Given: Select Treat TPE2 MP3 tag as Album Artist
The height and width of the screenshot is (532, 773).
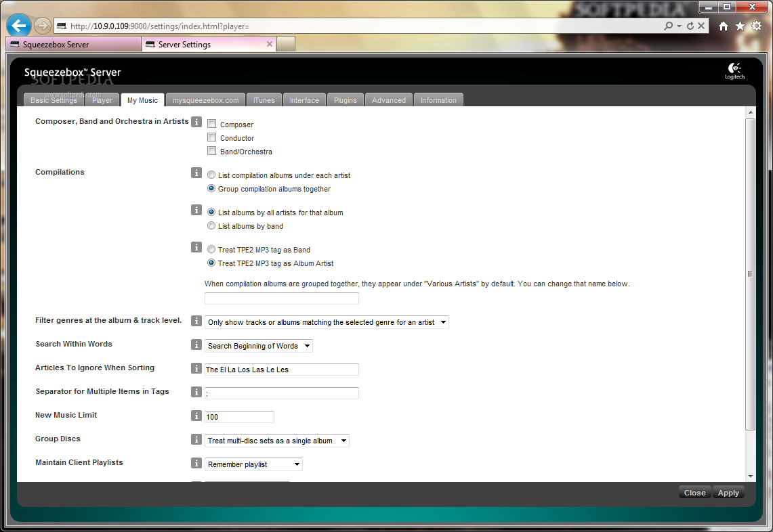Looking at the screenshot, I should coord(211,263).
